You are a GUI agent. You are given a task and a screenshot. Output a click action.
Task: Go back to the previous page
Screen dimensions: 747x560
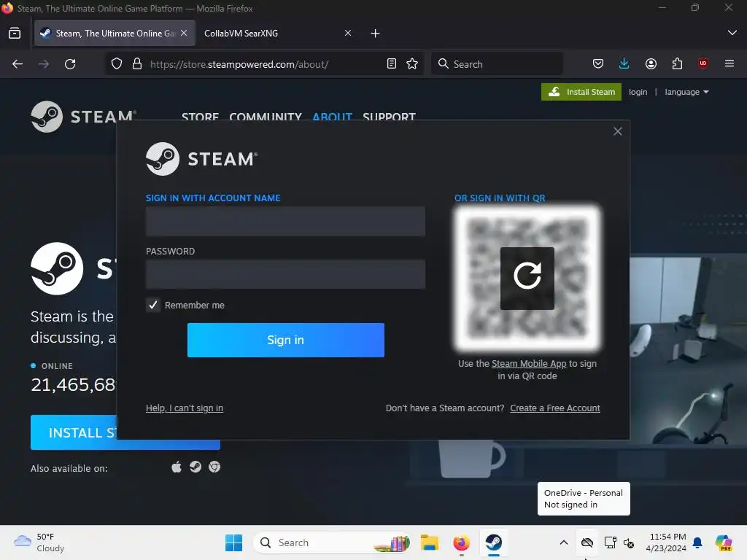(18, 64)
